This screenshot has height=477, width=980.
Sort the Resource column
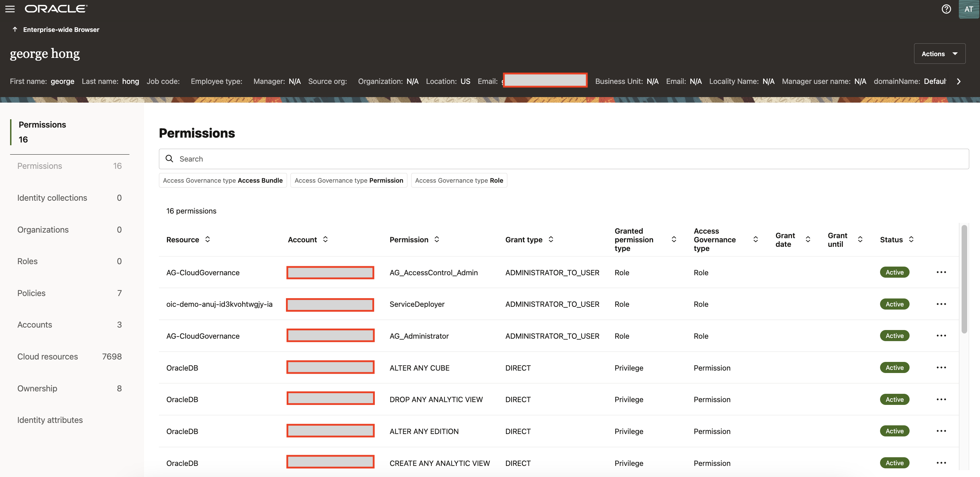click(x=208, y=240)
